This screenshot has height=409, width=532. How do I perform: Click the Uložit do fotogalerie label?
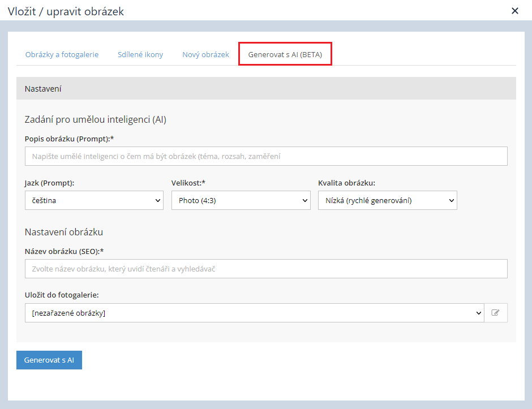[62, 295]
